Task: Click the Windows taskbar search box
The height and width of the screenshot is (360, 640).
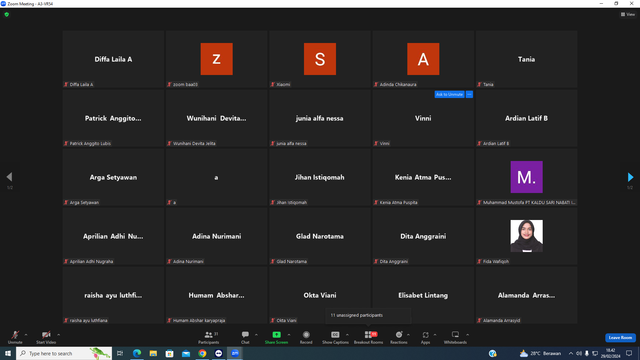Action: (64, 353)
